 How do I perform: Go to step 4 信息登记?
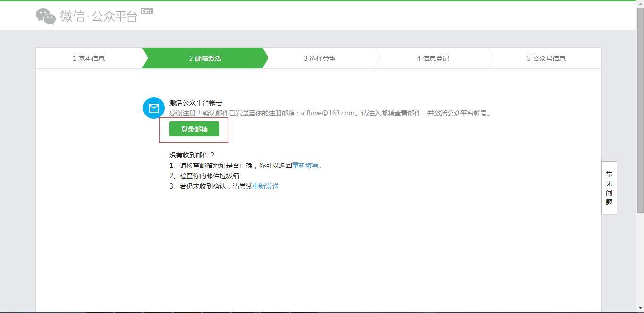point(433,58)
